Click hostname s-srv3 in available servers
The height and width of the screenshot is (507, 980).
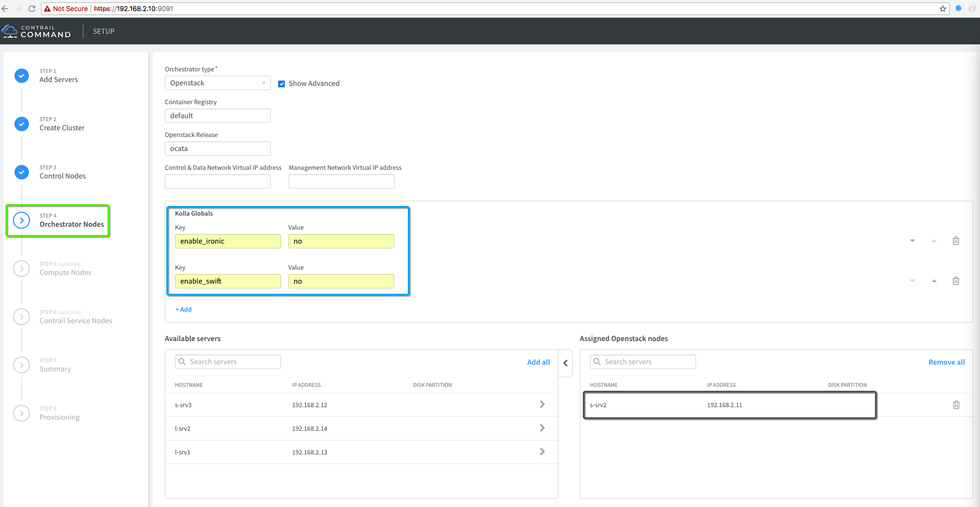click(x=183, y=405)
